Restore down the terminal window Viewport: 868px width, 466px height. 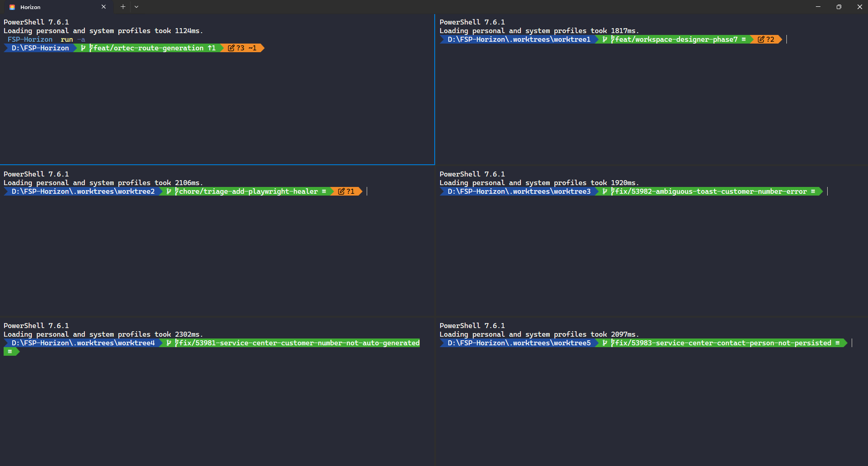(x=839, y=7)
